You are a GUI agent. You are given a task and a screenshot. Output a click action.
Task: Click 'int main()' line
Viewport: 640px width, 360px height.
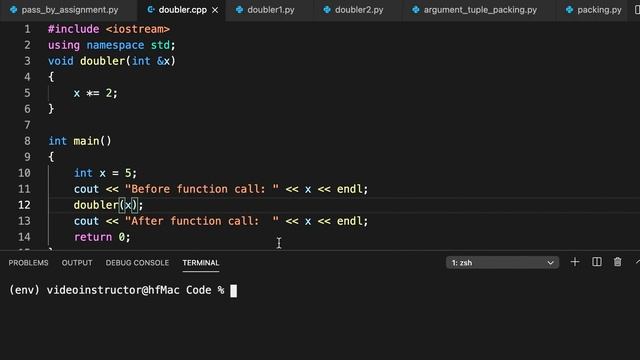(x=80, y=141)
